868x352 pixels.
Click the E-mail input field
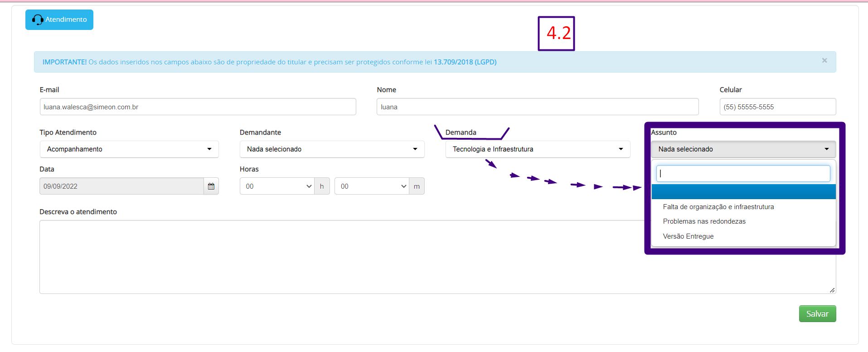[198, 107]
